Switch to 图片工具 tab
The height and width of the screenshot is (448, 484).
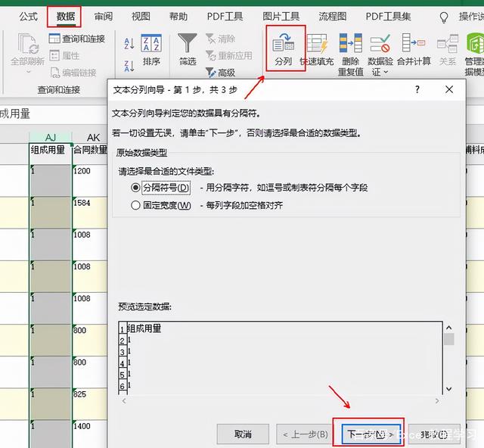[281, 17]
